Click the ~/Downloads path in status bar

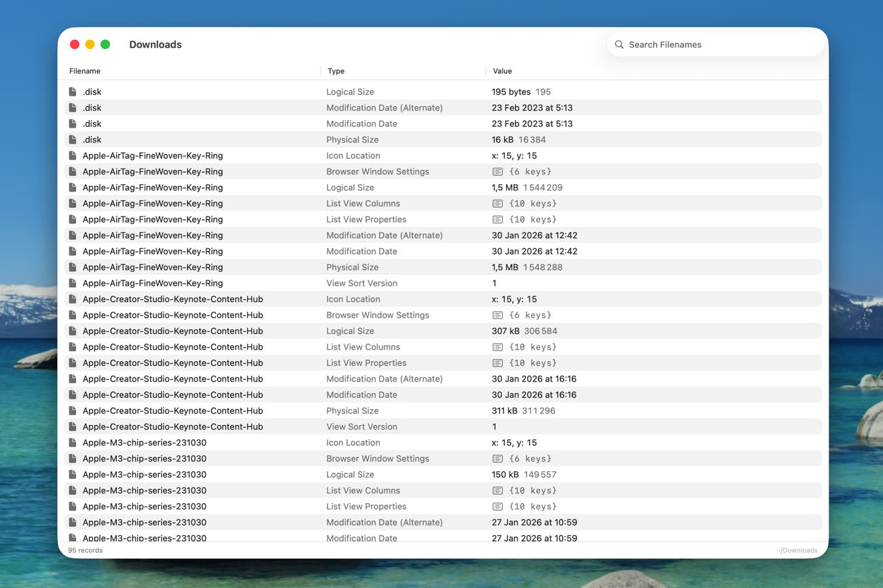tap(797, 551)
